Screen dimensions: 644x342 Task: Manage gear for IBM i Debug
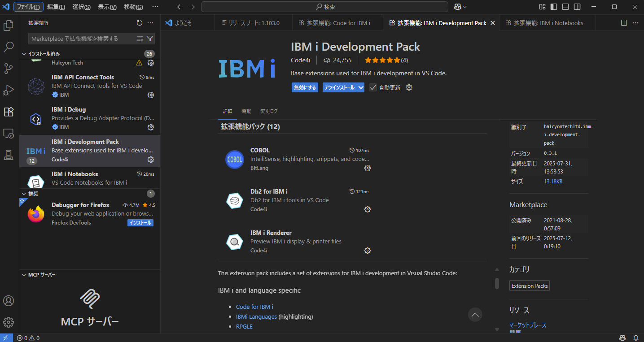coord(151,127)
